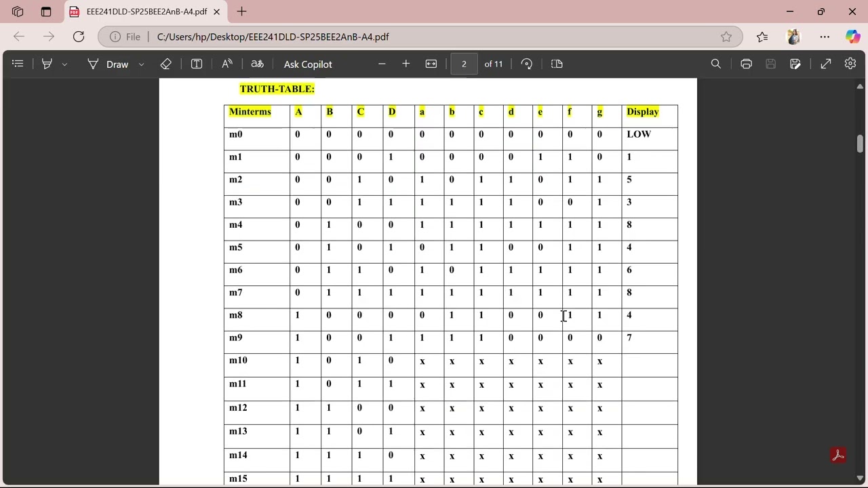Add this page to favorites star
The height and width of the screenshot is (488, 868).
tap(726, 37)
